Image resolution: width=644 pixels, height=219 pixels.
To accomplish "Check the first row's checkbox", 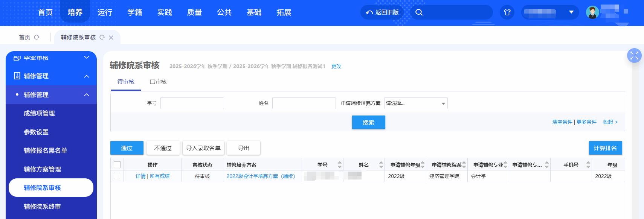I will coord(117,176).
